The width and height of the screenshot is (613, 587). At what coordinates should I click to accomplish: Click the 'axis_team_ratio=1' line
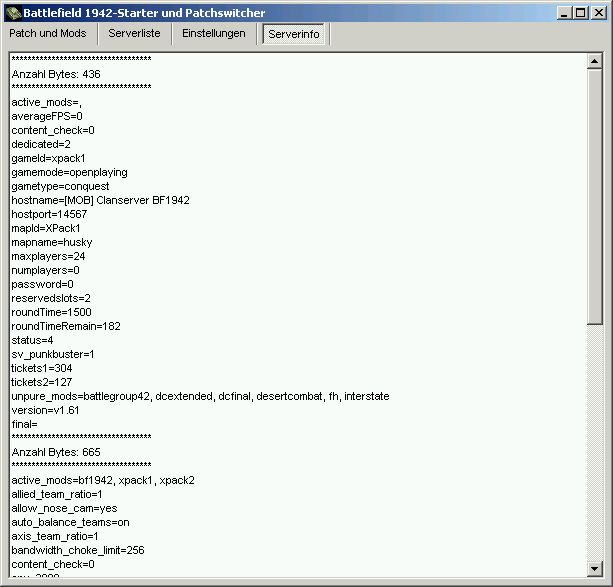pos(55,536)
